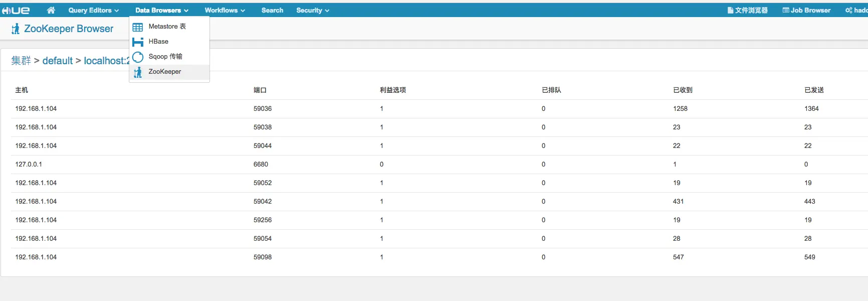Screen dimensions: 868x301
Task: Select port 59038 cell
Action: click(263, 127)
